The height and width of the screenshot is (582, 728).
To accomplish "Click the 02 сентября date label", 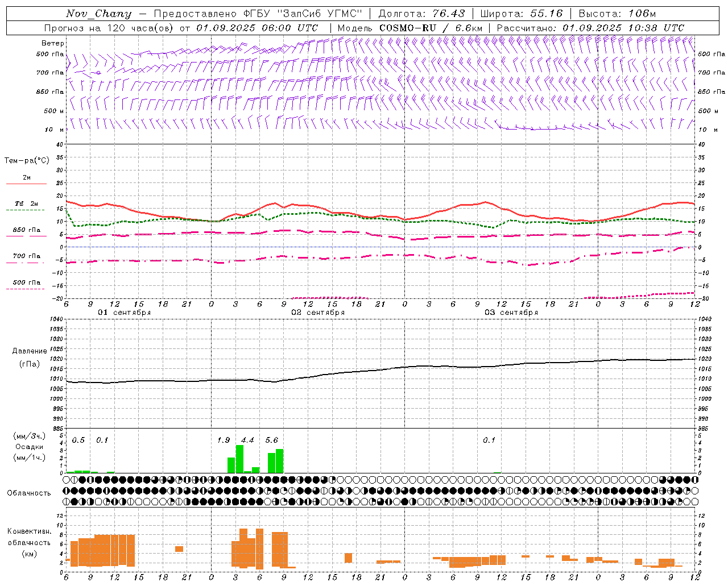I will [318, 313].
